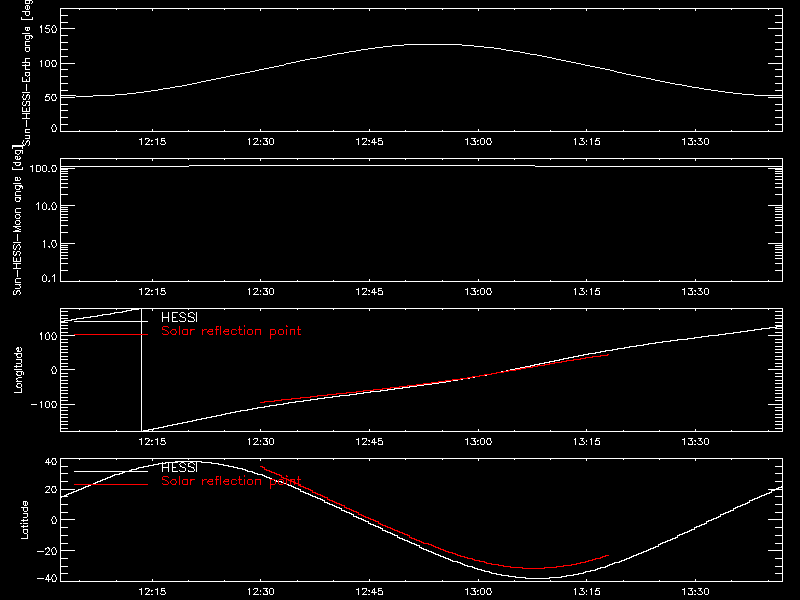Click the 13:15 label under the Latitude plot
800x600 pixels.
pyautogui.click(x=587, y=591)
